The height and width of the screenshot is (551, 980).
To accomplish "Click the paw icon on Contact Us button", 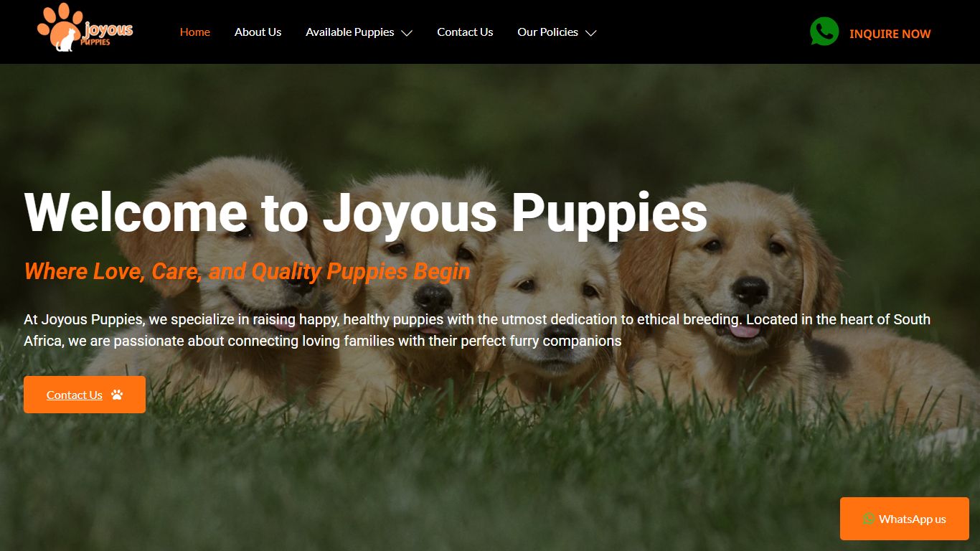I will (117, 395).
